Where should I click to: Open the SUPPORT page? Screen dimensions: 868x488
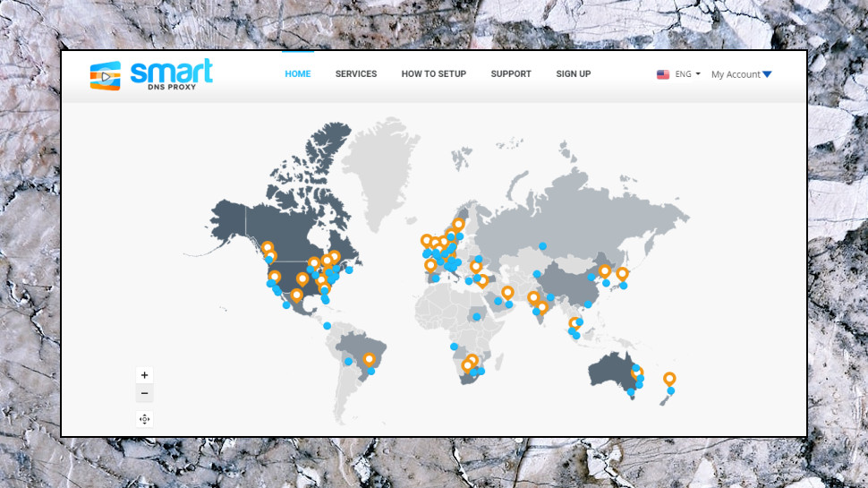[511, 74]
